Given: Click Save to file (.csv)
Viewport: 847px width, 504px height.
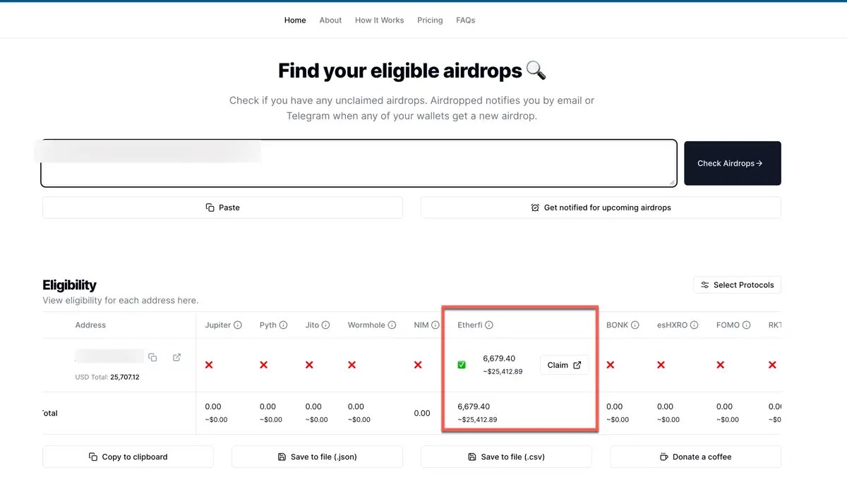Looking at the screenshot, I should click(x=506, y=457).
